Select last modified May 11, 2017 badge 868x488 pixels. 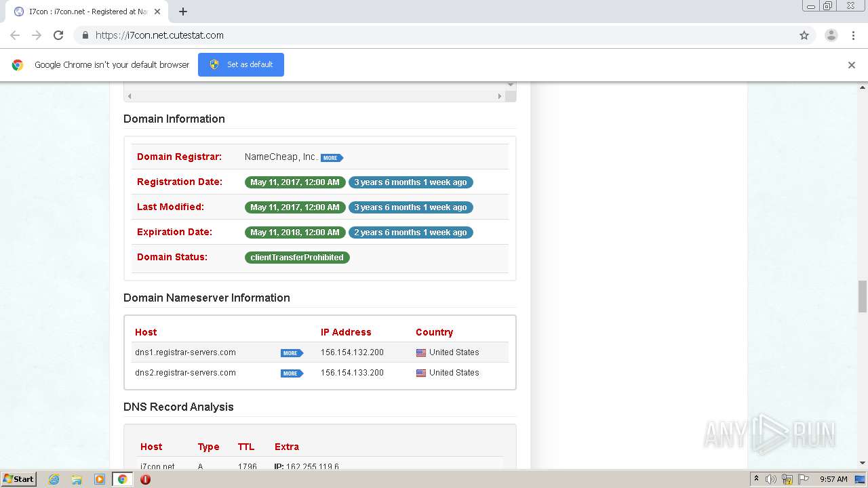pyautogui.click(x=295, y=207)
